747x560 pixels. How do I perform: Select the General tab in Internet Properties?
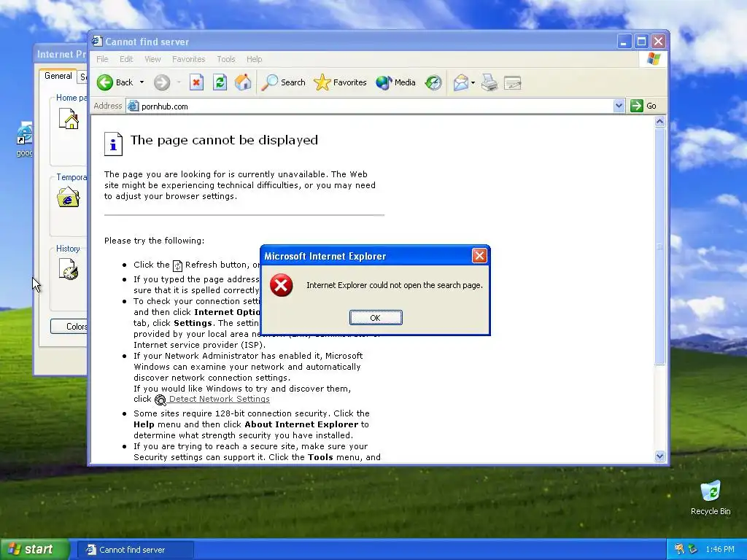[58, 76]
